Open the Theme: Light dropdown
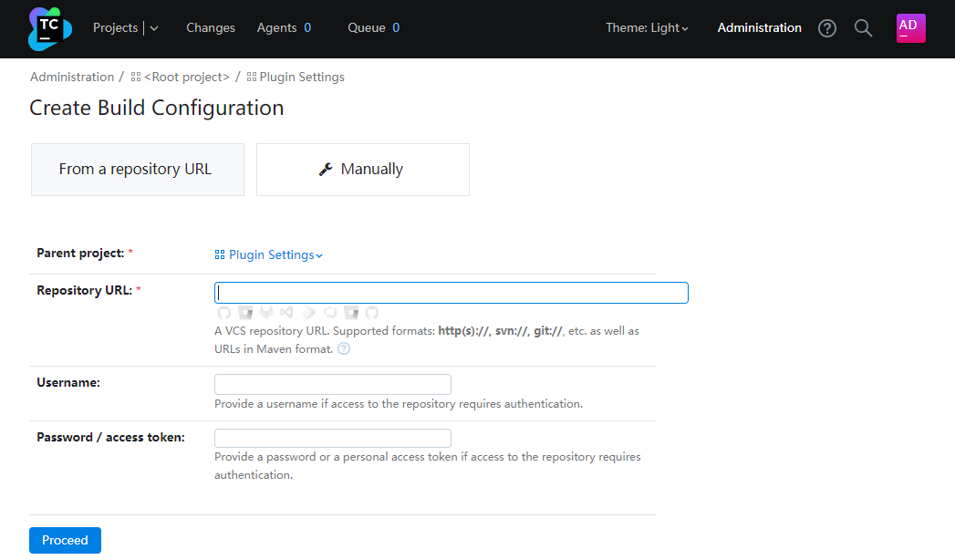955x560 pixels. [x=647, y=28]
